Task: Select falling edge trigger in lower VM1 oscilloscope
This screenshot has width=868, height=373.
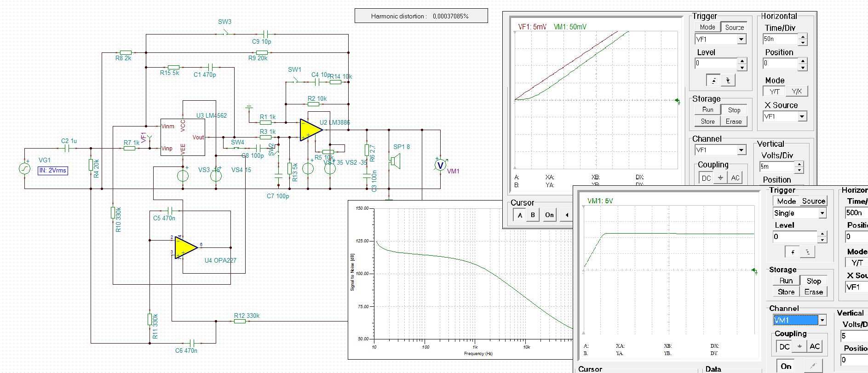Action: (x=807, y=252)
